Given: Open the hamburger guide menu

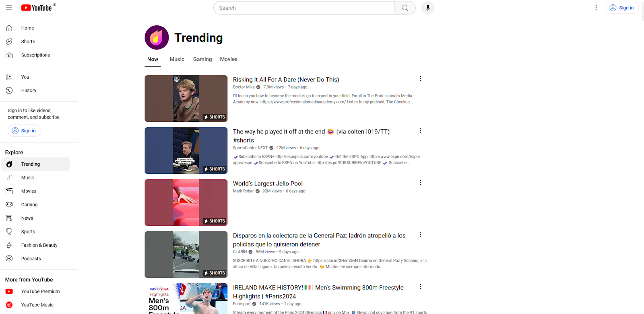Looking at the screenshot, I should click(x=9, y=8).
